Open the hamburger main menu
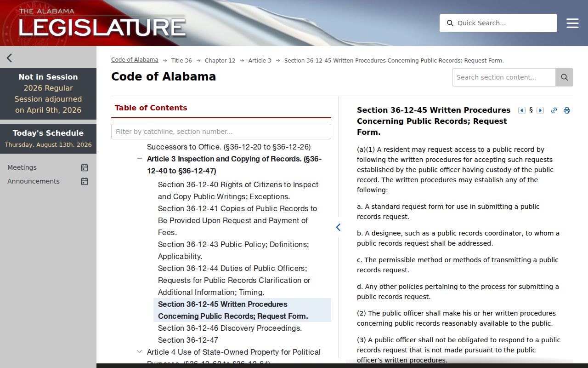The image size is (588, 368). coord(572,23)
